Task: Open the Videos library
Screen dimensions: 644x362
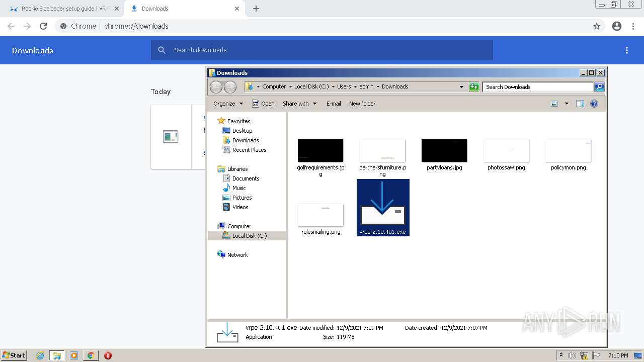Action: (240, 207)
